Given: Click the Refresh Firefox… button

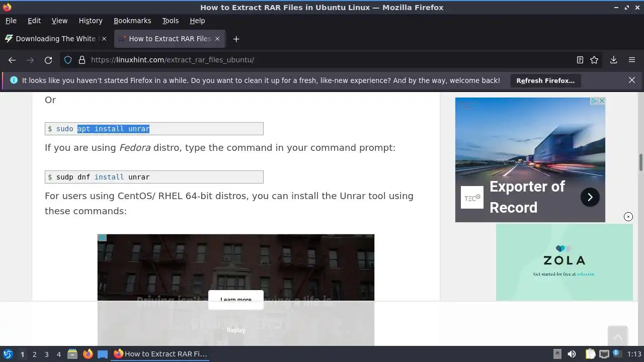Looking at the screenshot, I should tap(545, 80).
